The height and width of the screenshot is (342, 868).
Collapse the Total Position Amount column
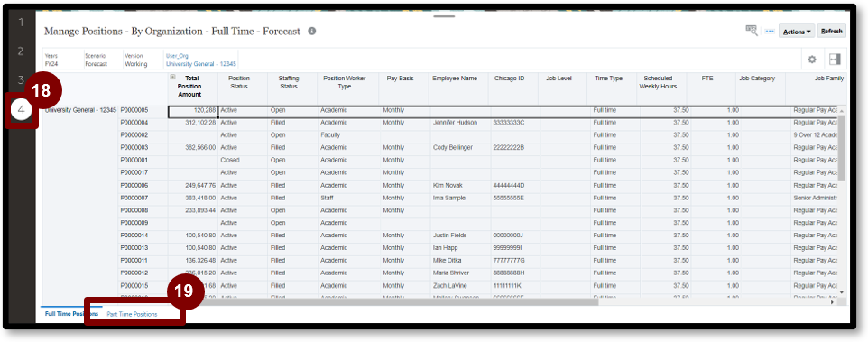pyautogui.click(x=173, y=78)
